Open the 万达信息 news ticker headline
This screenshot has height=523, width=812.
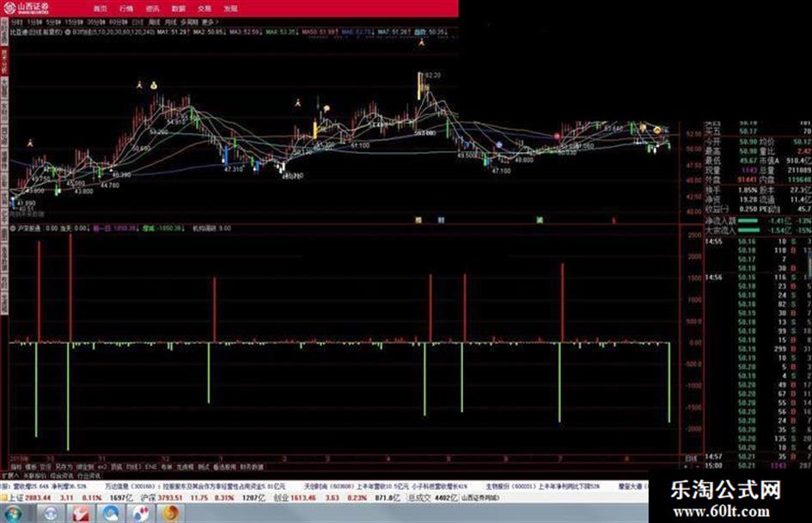(194, 487)
